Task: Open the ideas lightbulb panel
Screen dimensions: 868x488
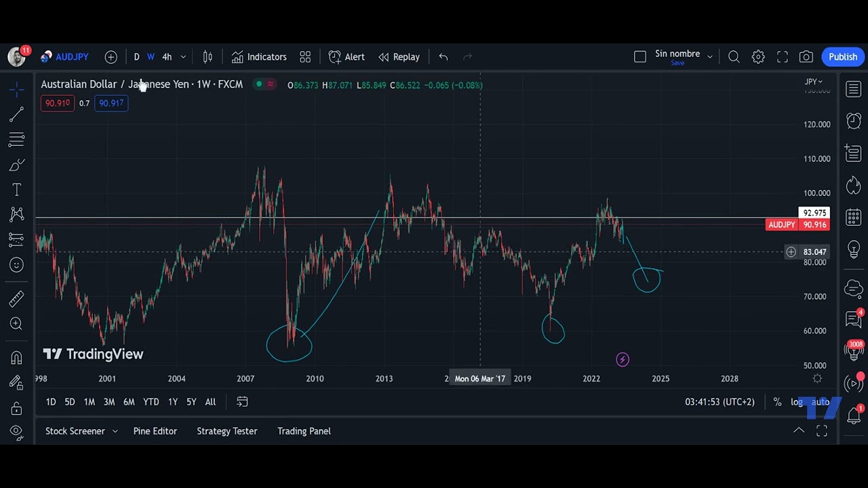Action: coord(854,249)
